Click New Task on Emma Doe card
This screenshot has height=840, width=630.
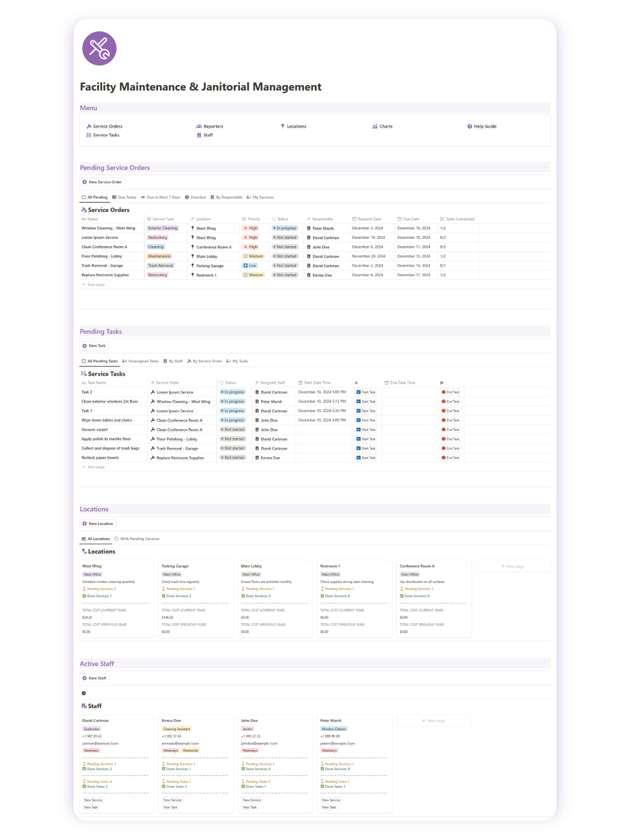point(171,807)
